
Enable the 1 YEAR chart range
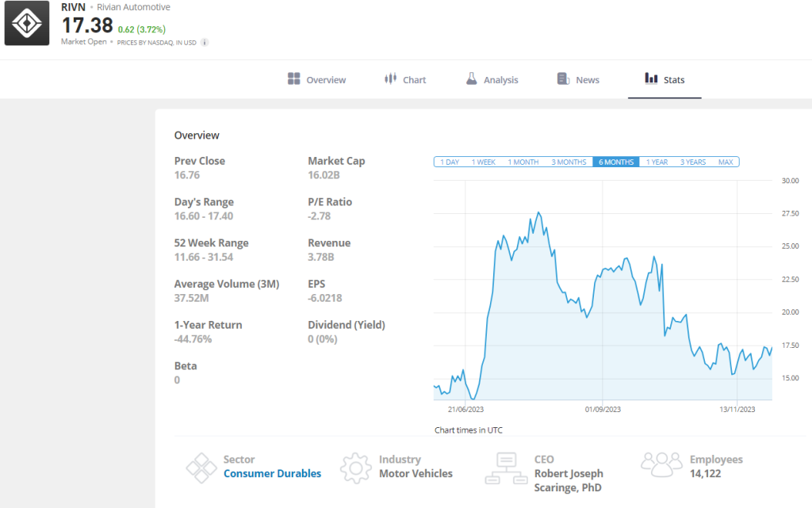coord(657,162)
